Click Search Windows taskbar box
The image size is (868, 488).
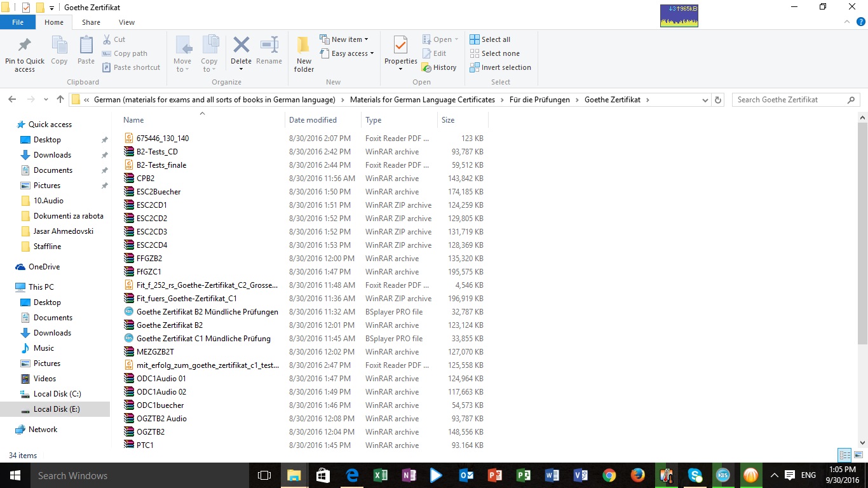click(x=140, y=475)
